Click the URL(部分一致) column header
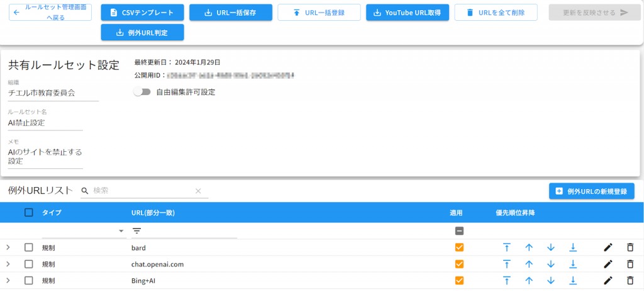 153,213
